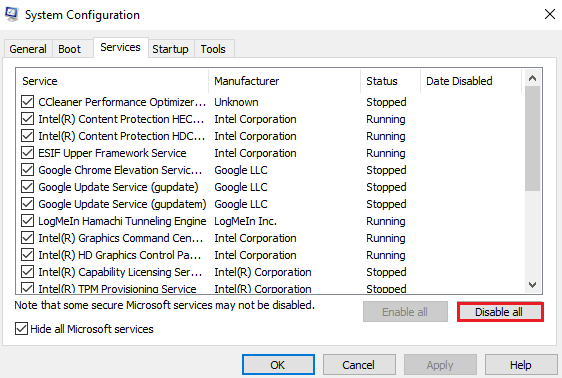Uncheck CCleaner Performance Optimizer service
Screen dimensions: 562x378
tap(28, 102)
